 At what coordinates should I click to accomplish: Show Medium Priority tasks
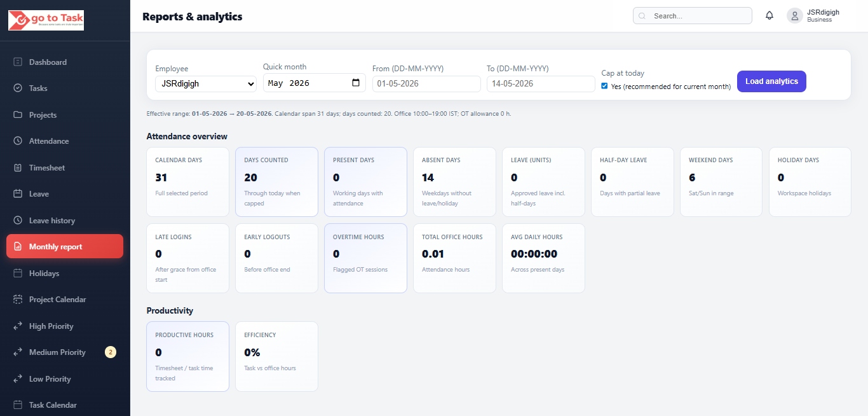[65, 352]
